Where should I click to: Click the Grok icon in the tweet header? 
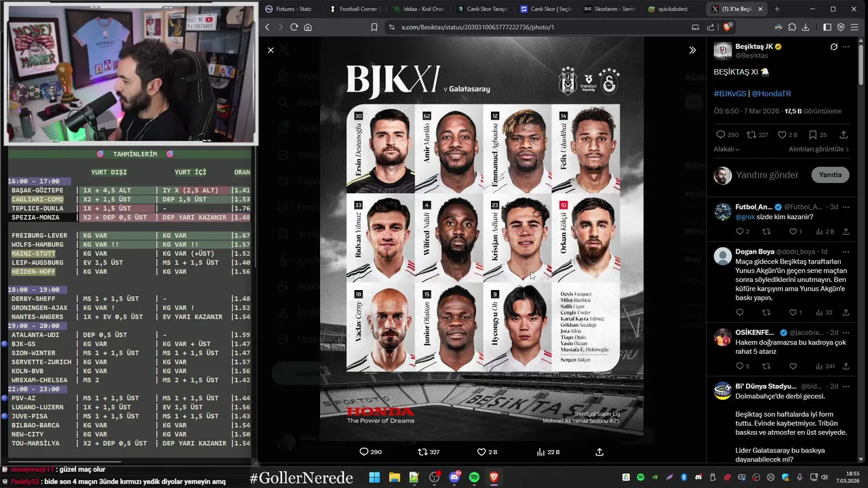coord(834,47)
